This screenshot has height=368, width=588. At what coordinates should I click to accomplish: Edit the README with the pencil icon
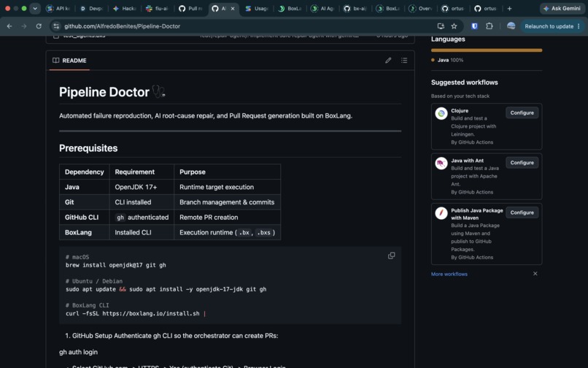pyautogui.click(x=388, y=61)
